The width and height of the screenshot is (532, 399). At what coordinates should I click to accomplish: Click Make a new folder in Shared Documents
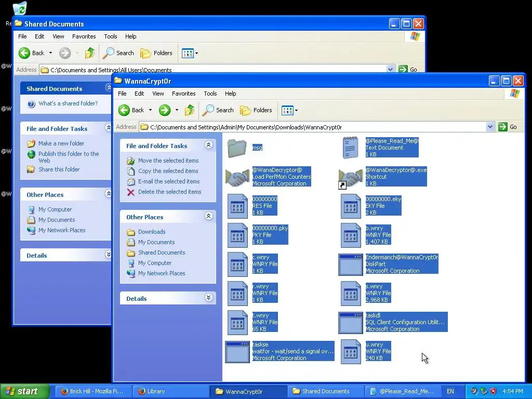(x=61, y=143)
